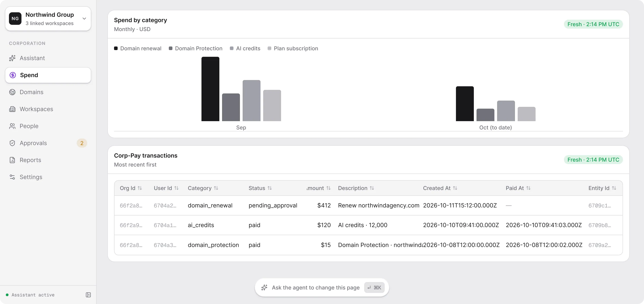
Task: Sort by Entity Id column arrows
Action: tap(614, 188)
